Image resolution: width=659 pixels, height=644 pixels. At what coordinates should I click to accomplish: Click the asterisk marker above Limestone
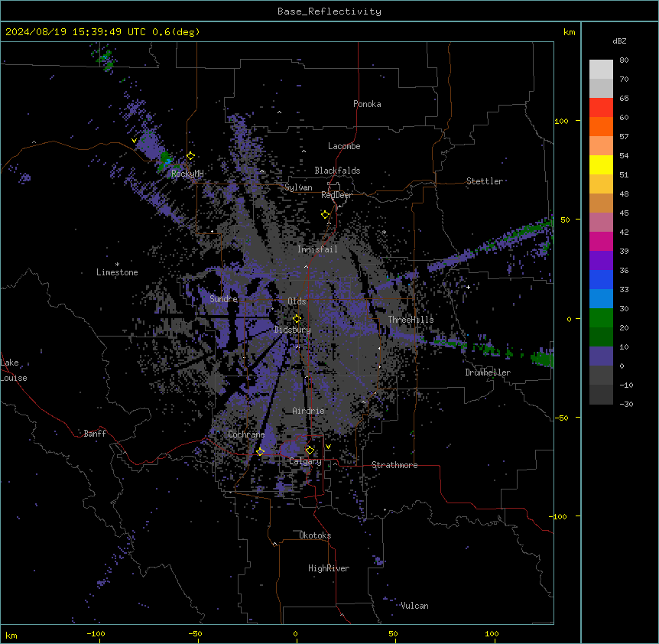[117, 265]
